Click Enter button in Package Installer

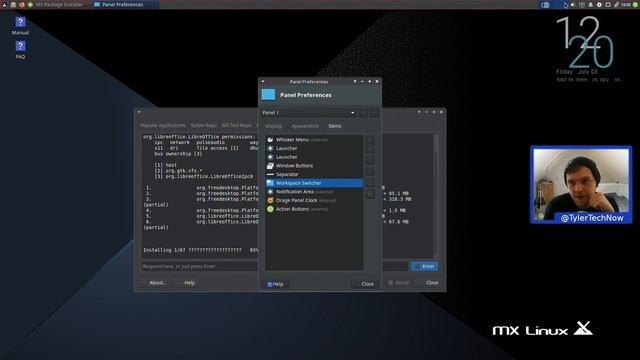click(x=424, y=267)
